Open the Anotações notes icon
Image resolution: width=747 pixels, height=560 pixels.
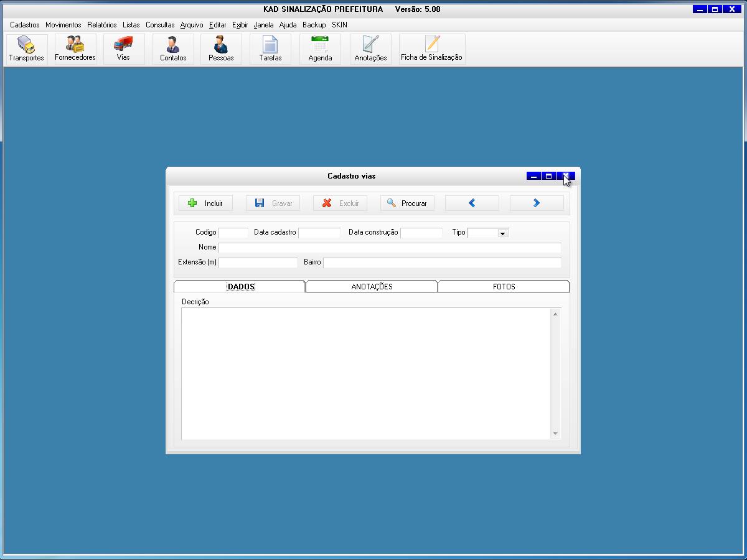(x=370, y=49)
